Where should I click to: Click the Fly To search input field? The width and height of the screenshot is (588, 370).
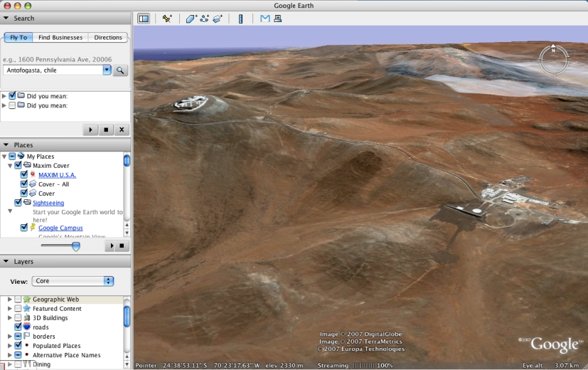click(x=53, y=70)
